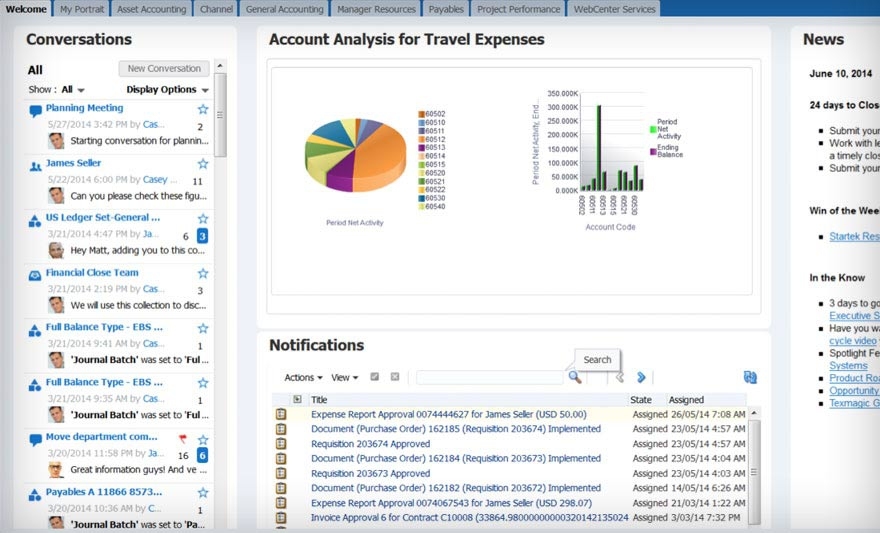
Task: Toggle favorite star for Financial Close Team
Action: pos(203,273)
